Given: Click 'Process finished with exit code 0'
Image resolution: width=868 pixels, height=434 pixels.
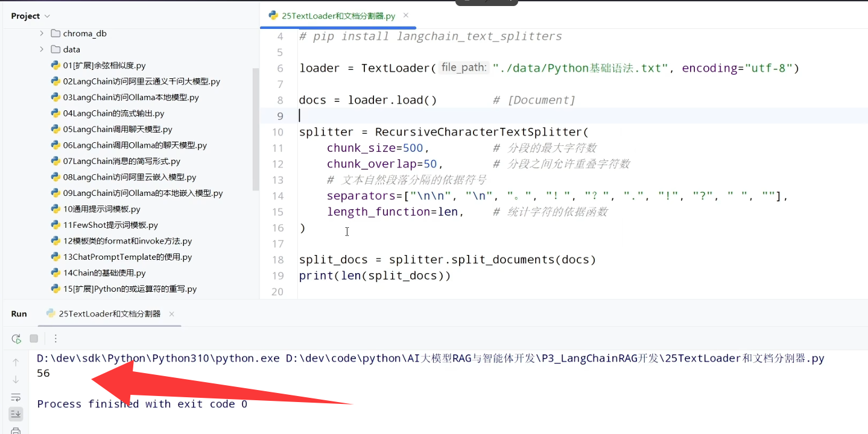Looking at the screenshot, I should click(142, 404).
